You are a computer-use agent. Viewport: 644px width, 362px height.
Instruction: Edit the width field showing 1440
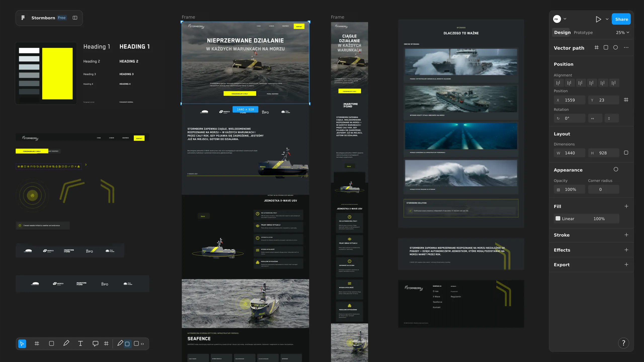click(570, 153)
